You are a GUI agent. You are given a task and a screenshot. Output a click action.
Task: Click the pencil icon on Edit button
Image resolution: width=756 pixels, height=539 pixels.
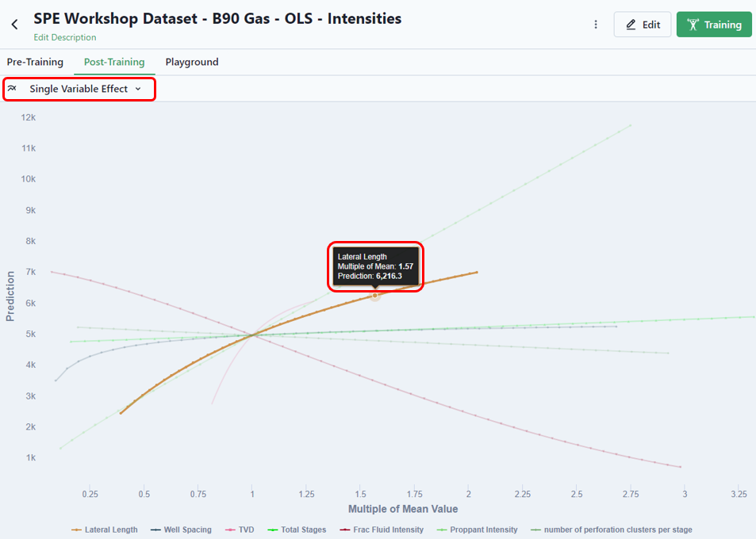click(x=631, y=25)
